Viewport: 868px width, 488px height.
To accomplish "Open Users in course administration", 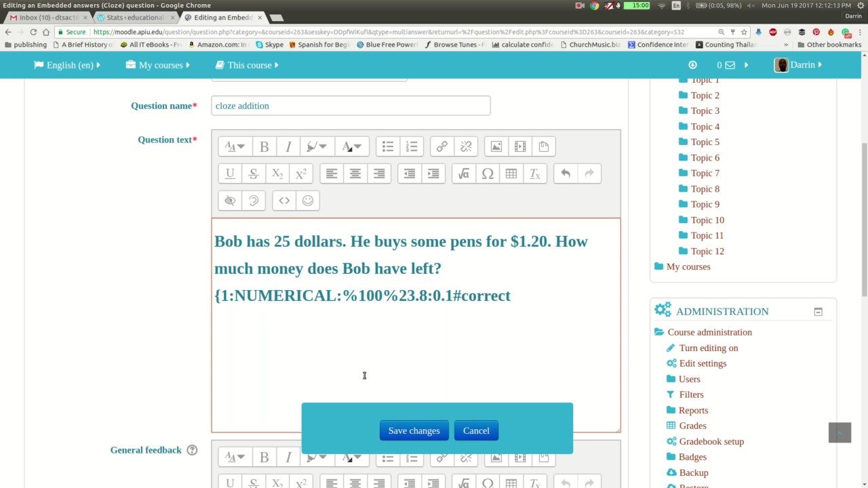I will [689, 379].
